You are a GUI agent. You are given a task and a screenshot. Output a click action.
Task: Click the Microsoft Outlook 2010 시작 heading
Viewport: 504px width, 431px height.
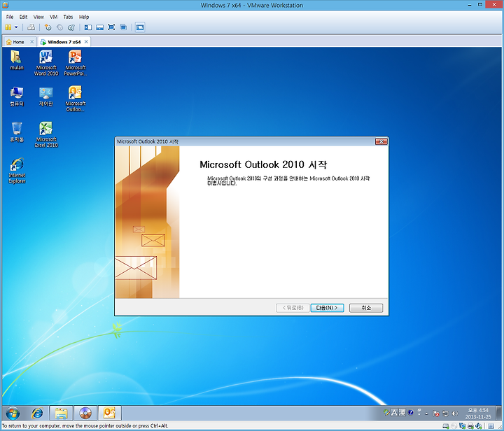(263, 164)
